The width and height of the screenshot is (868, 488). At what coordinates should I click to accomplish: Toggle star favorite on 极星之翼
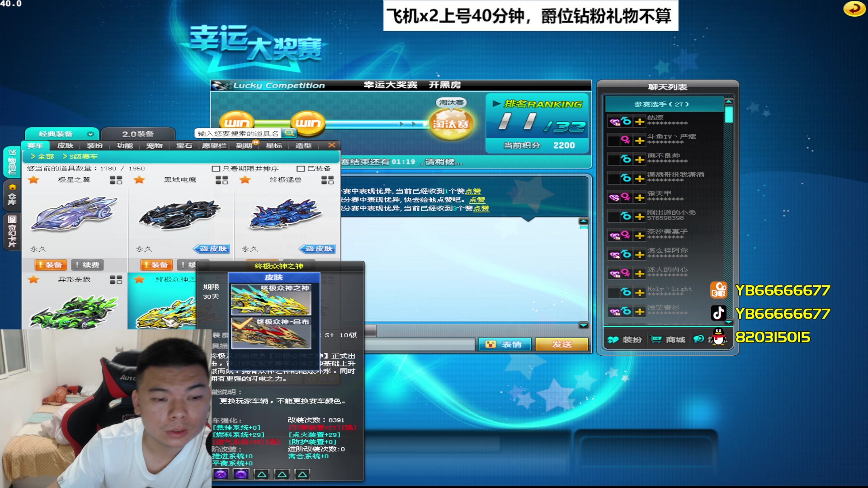(x=33, y=180)
